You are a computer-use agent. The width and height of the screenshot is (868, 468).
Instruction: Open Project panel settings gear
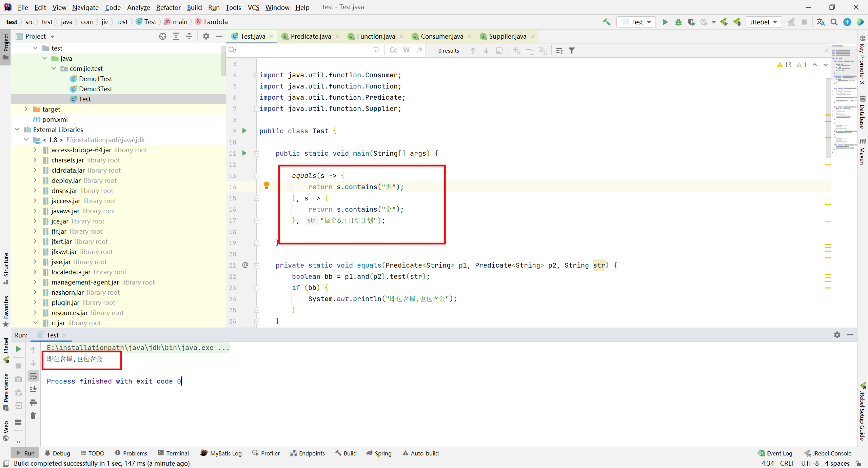[206, 36]
